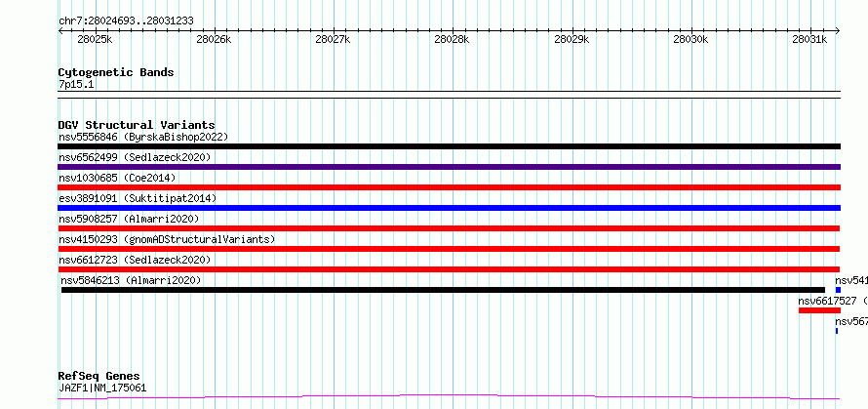Open the nsv5846213 (Almarri2020) label
The image size is (868, 409).
pos(132,280)
